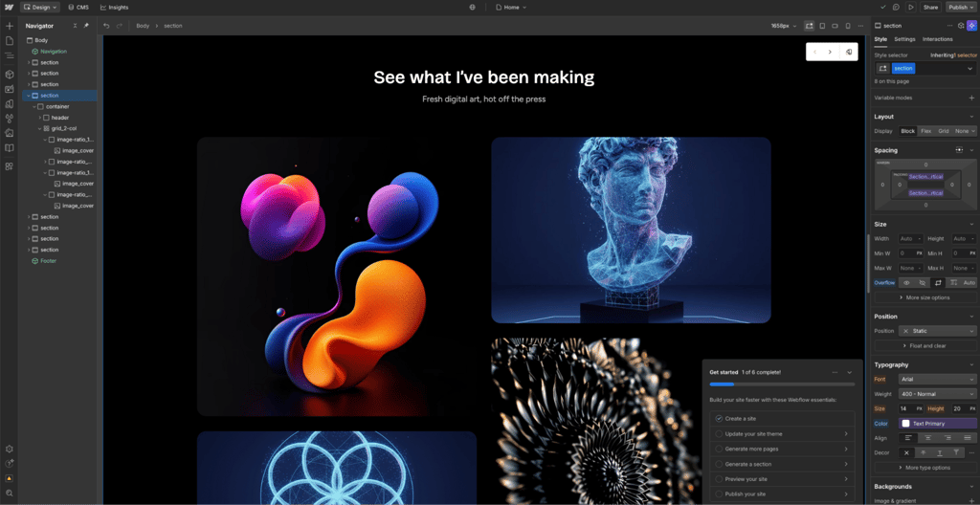Undo the last action
Viewport: 980px width, 505px height.
[x=106, y=26]
